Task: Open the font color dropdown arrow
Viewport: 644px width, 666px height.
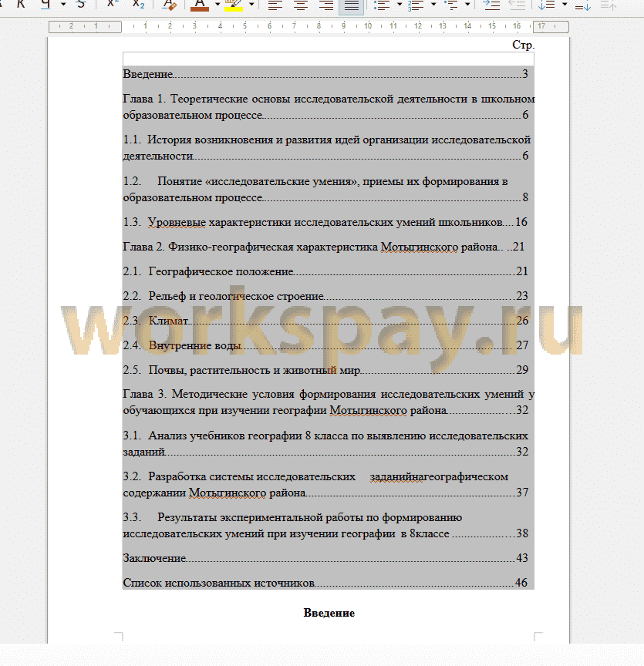Action: [x=217, y=5]
